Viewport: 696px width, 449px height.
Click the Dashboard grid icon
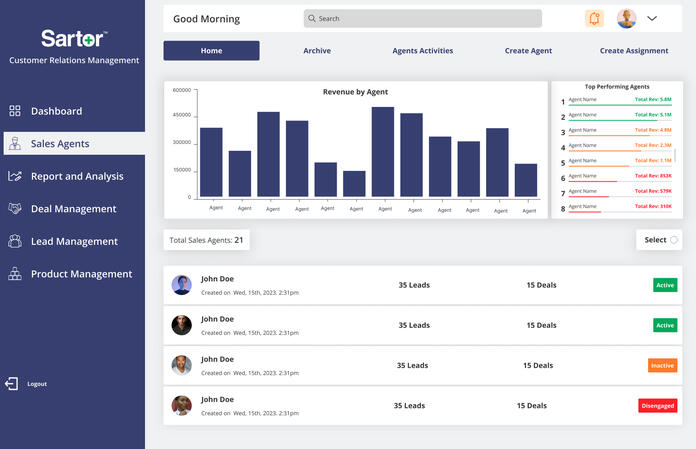pyautogui.click(x=14, y=111)
